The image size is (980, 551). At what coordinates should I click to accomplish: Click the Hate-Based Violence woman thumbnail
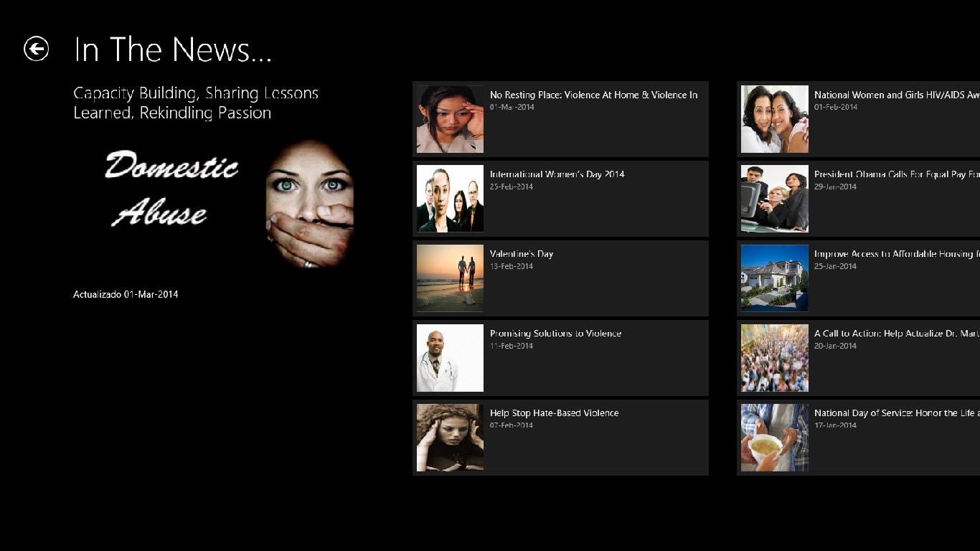coord(450,438)
